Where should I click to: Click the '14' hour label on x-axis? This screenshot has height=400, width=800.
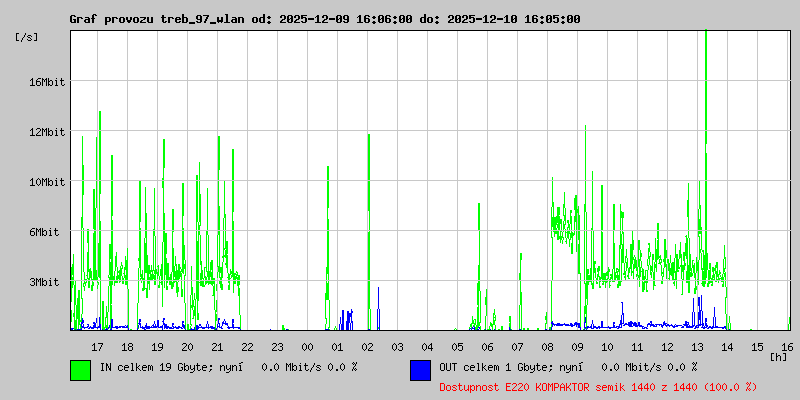pos(728,347)
